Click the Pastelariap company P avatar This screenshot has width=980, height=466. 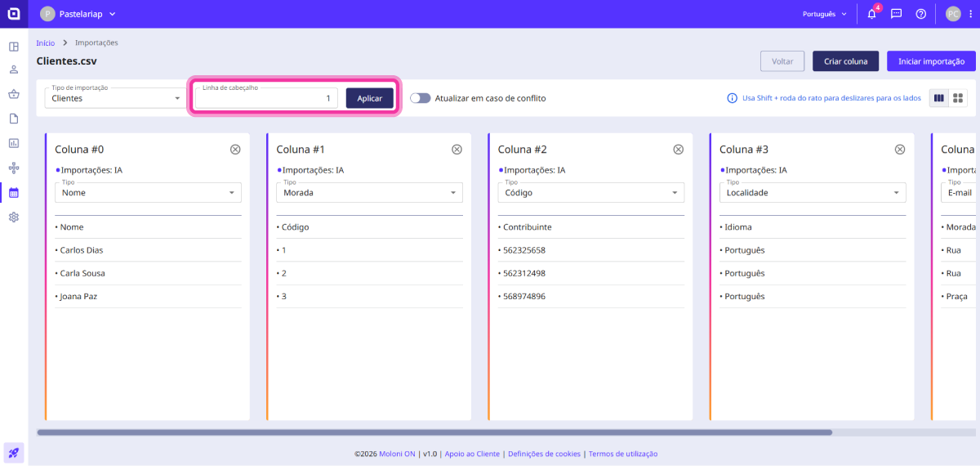click(47, 14)
